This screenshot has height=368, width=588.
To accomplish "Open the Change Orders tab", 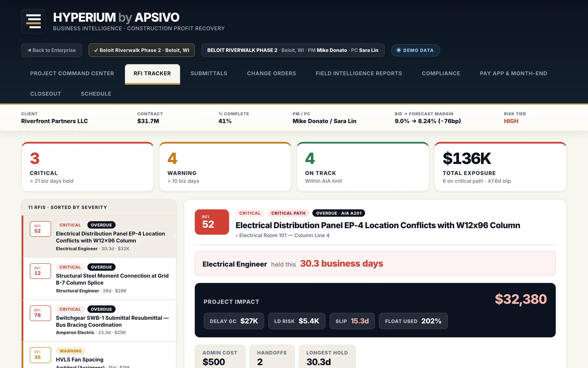I will point(271,73).
